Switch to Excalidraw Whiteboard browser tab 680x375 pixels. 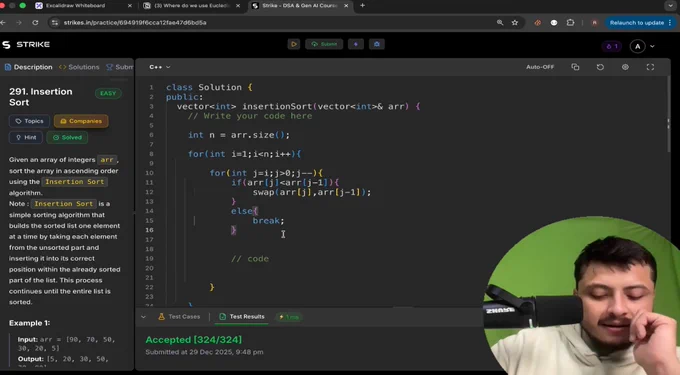click(75, 6)
